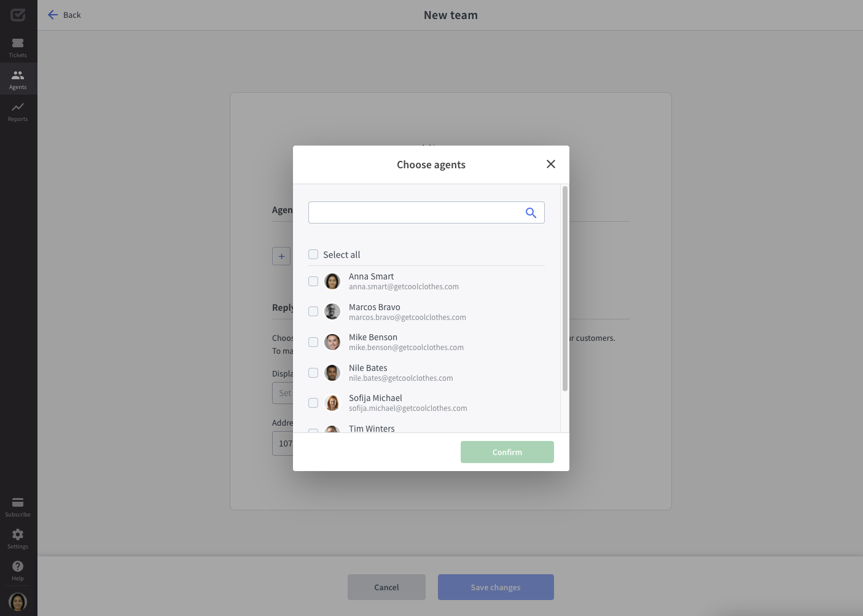Click the back arrow icon
The width and height of the screenshot is (863, 616).
point(53,15)
